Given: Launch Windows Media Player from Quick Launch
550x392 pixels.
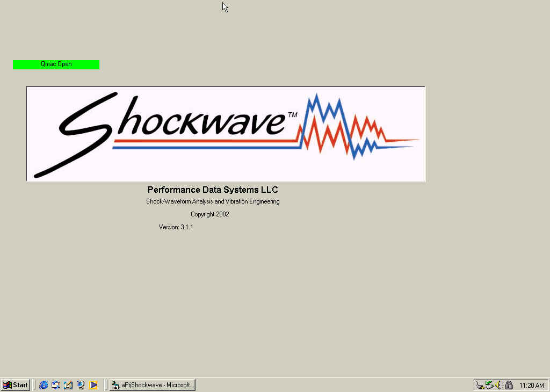Looking at the screenshot, I should coord(93,385).
